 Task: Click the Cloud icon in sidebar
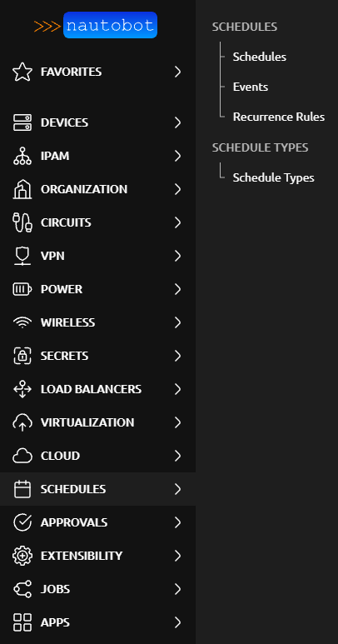coord(22,456)
